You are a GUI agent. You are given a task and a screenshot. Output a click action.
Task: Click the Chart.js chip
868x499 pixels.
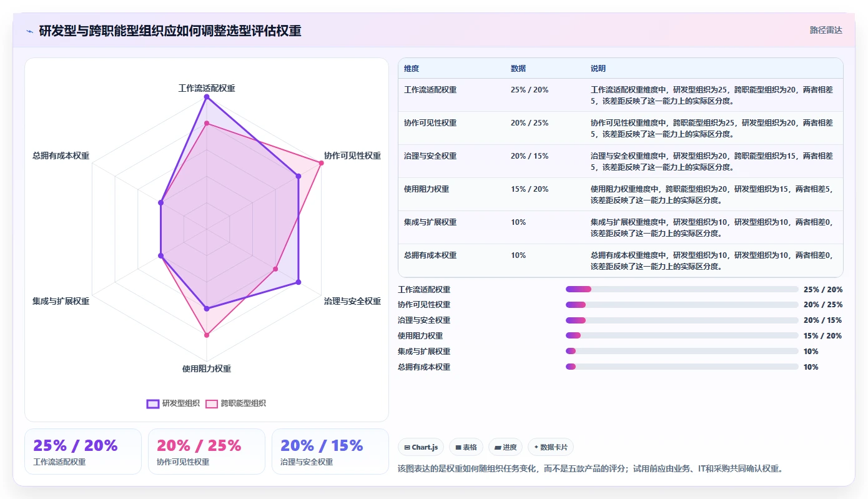pos(421,447)
